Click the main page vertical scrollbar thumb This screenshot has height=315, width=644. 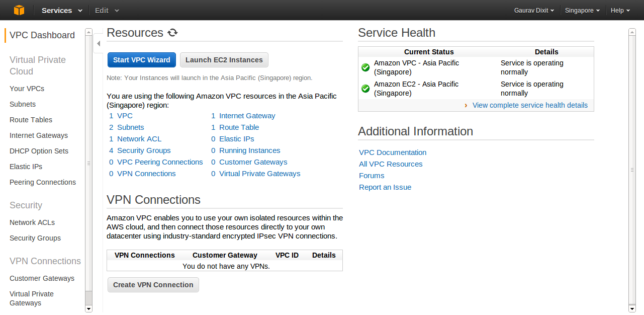click(x=632, y=170)
